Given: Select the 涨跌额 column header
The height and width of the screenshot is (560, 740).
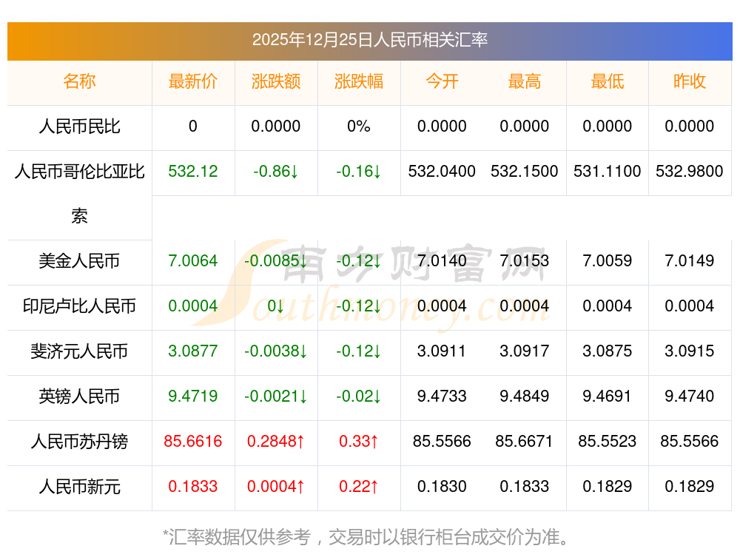Looking at the screenshot, I should (x=276, y=81).
